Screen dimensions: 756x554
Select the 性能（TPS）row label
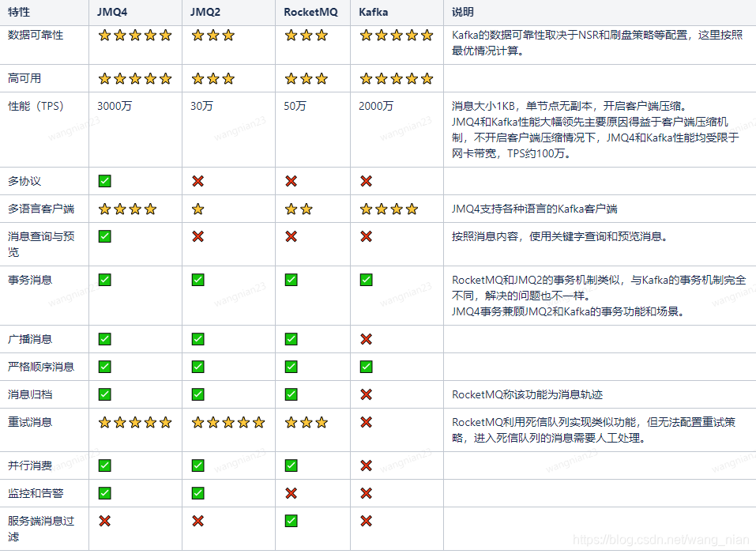click(36, 106)
